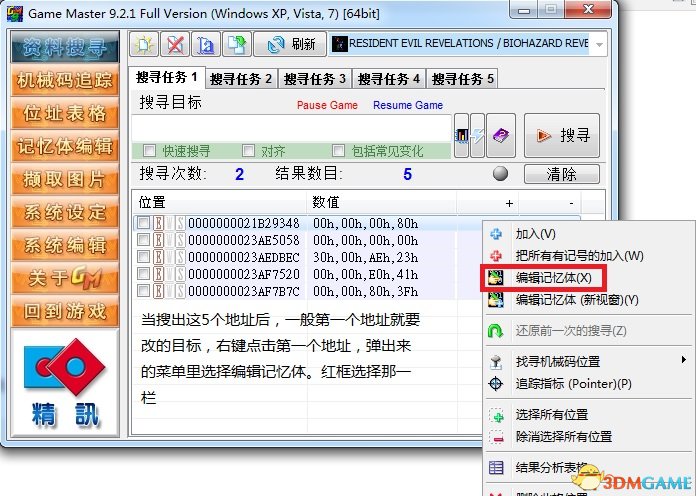
Task: Click the lightning bolt icon beside search field
Action: click(x=477, y=135)
